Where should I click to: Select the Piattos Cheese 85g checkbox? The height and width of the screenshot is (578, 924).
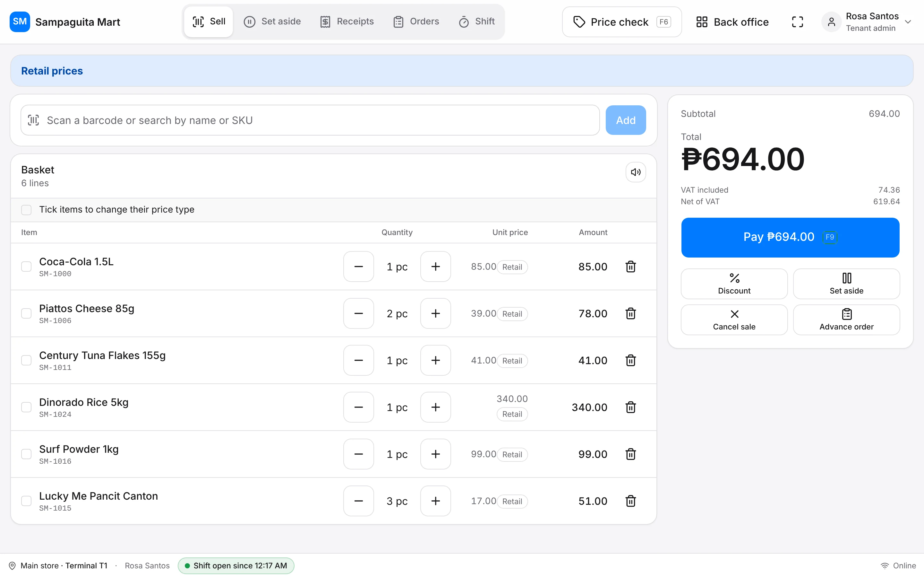pyautogui.click(x=26, y=313)
